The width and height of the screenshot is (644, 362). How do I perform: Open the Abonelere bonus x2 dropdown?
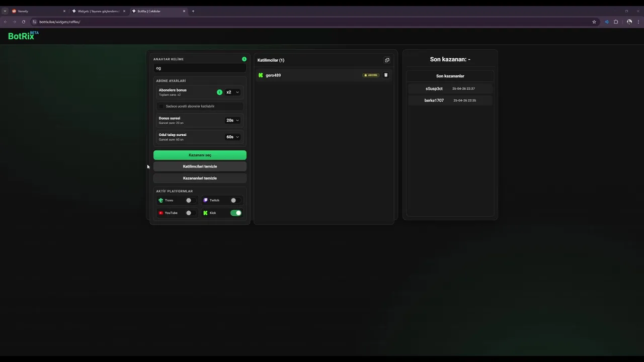[232, 93]
